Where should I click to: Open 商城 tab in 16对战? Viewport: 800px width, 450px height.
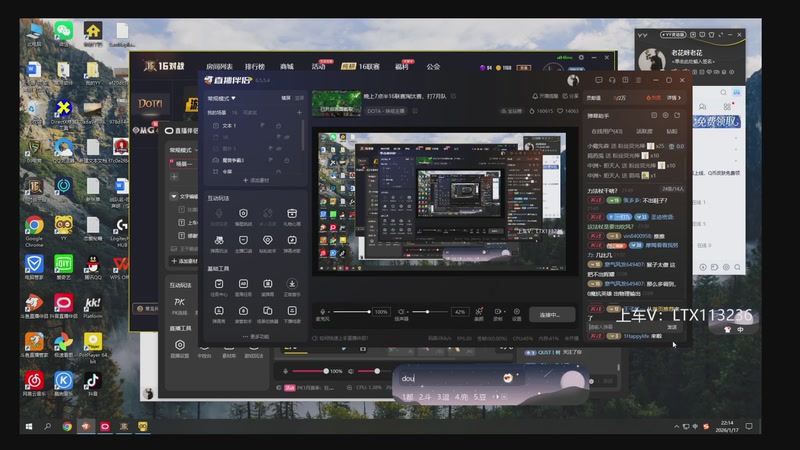point(287,66)
